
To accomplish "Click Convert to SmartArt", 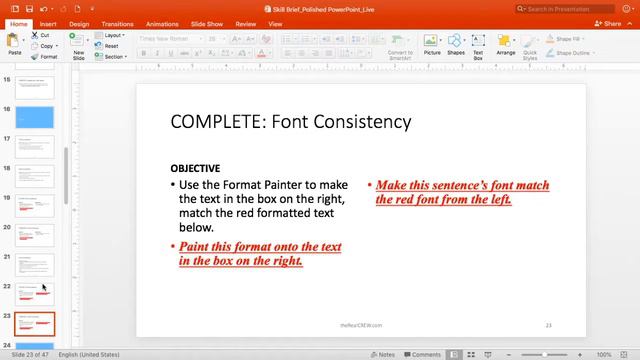I will point(400,47).
